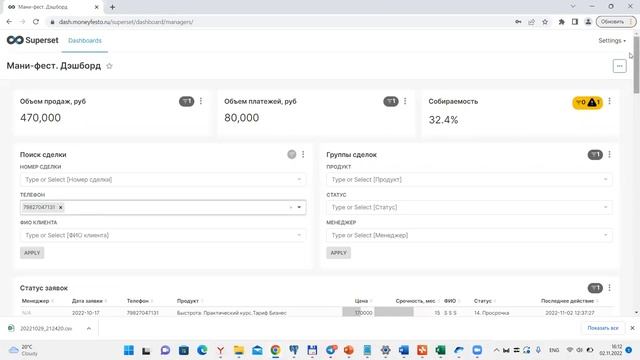Open File Explorer from the taskbar
The width and height of the screenshot is (640, 360).
(239, 350)
